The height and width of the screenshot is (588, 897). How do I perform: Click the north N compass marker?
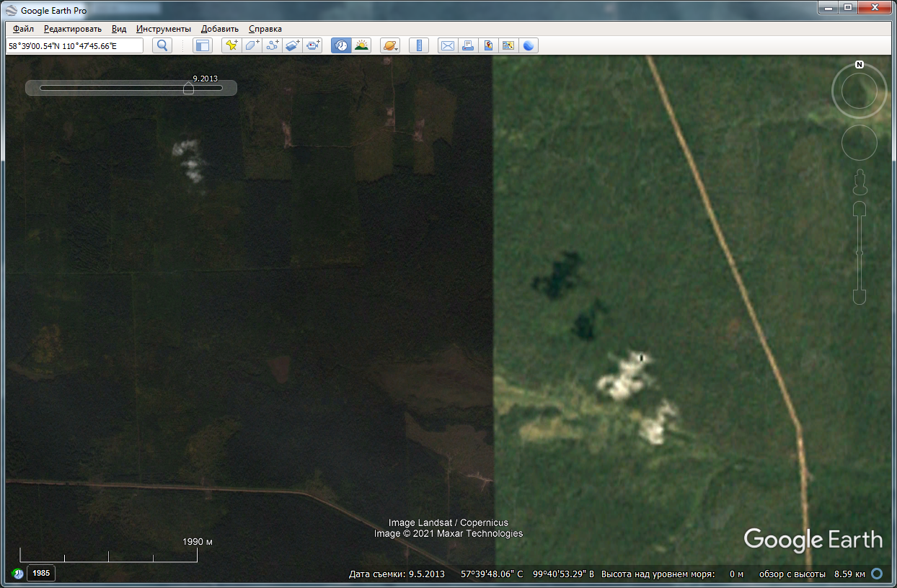[860, 65]
